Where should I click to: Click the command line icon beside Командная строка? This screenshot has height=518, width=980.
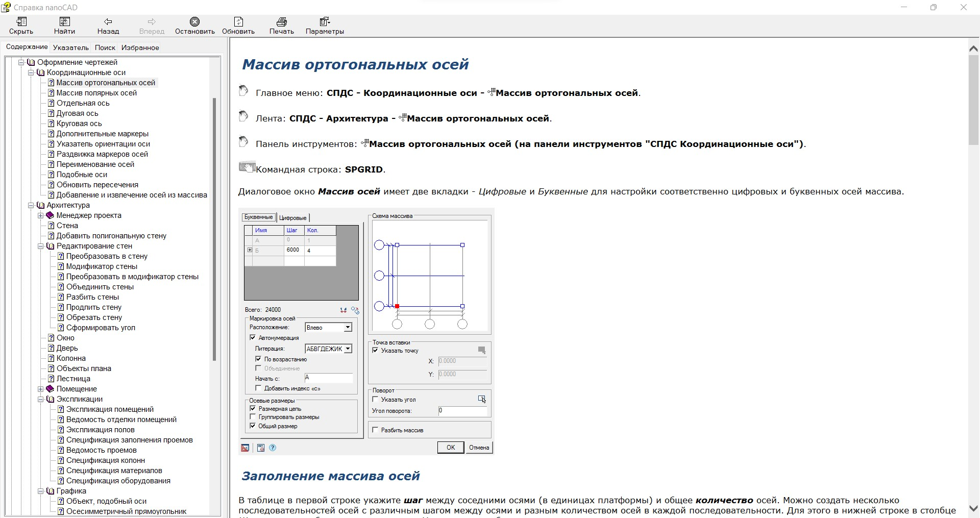click(x=247, y=167)
